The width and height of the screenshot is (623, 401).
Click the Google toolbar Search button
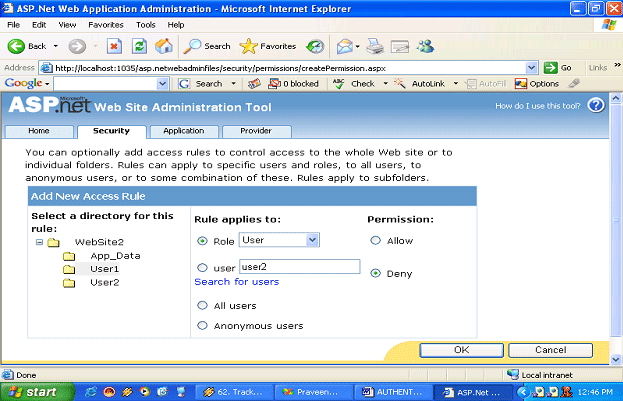[201, 84]
